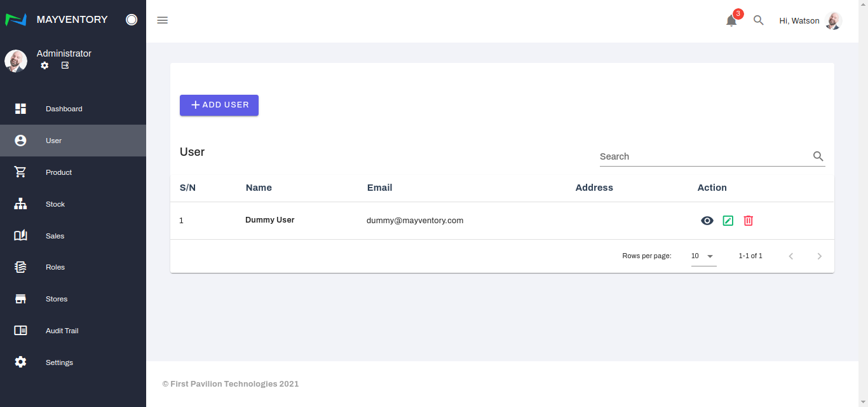This screenshot has height=407, width=868.
Task: Click the logout icon under Administrator
Action: coord(65,66)
